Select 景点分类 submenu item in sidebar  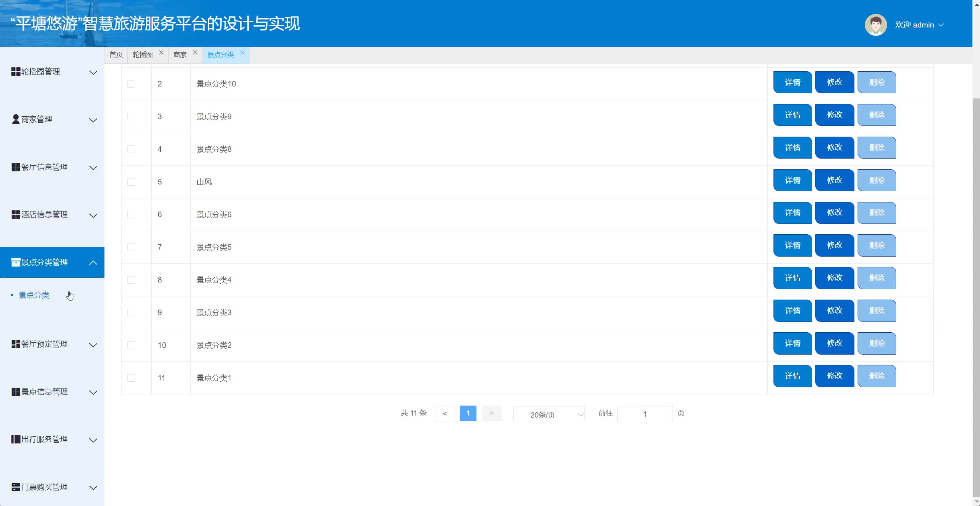point(34,295)
